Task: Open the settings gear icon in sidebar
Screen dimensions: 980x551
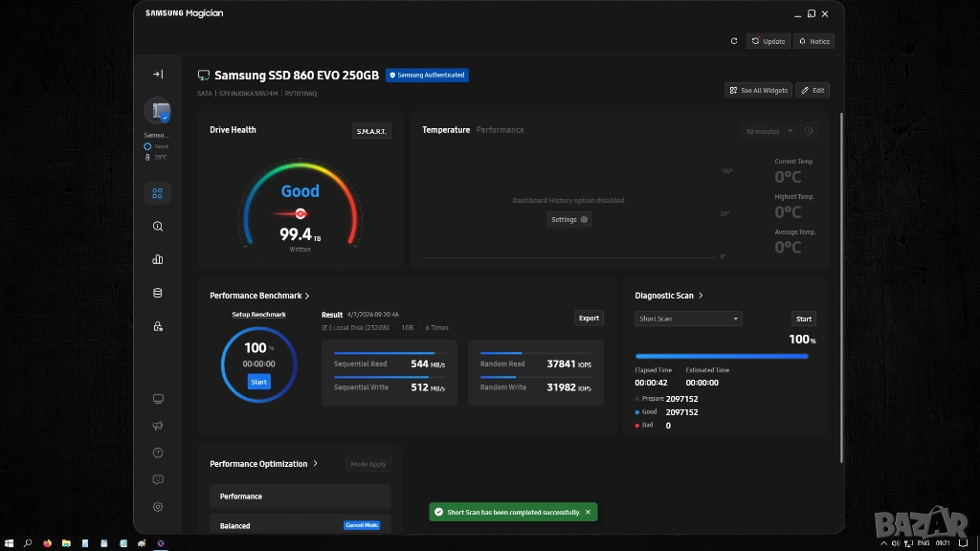Action: [158, 507]
